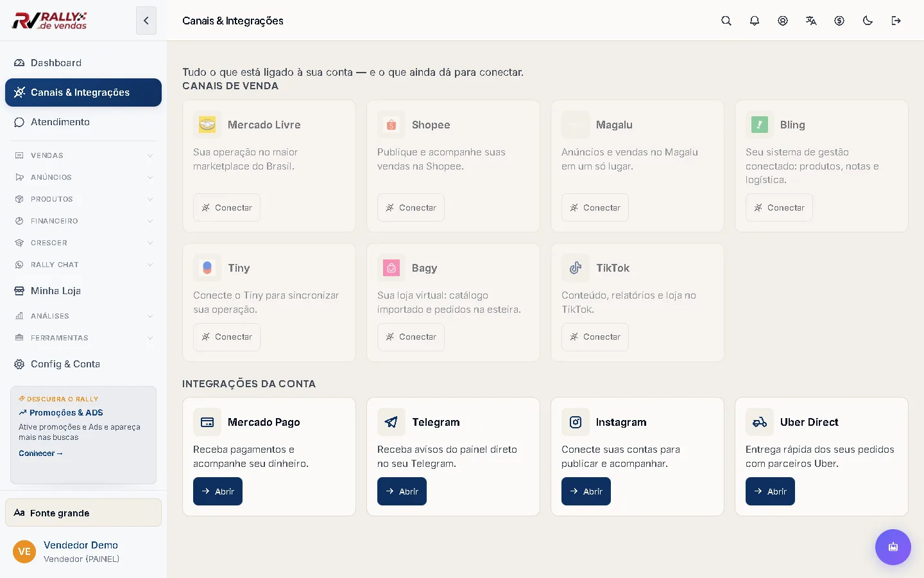The image size is (924, 578).
Task: Open the Uber Direct integration
Action: click(x=770, y=491)
